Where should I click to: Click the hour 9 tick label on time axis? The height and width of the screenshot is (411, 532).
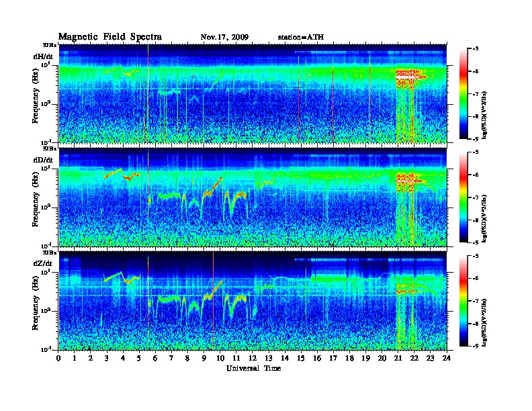[x=204, y=358]
